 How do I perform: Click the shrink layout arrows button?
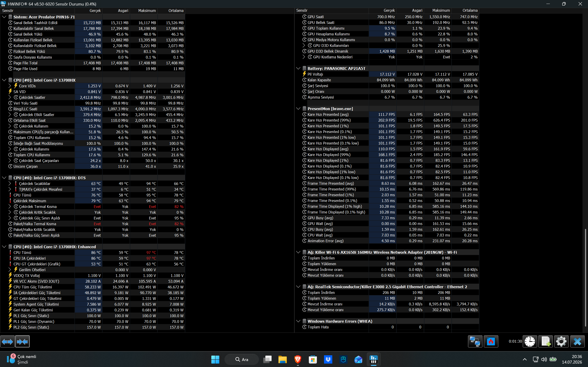[x=22, y=342]
